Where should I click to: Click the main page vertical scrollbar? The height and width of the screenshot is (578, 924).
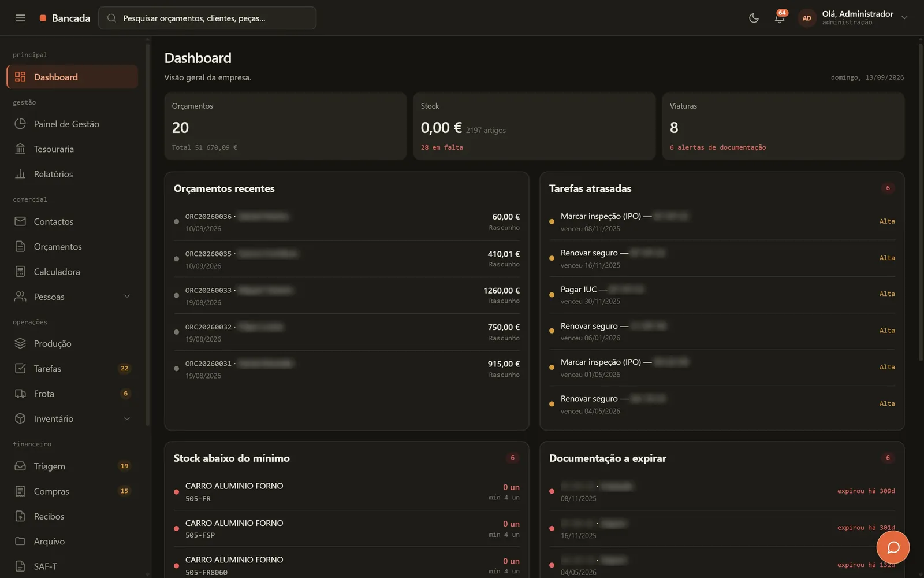point(921,202)
